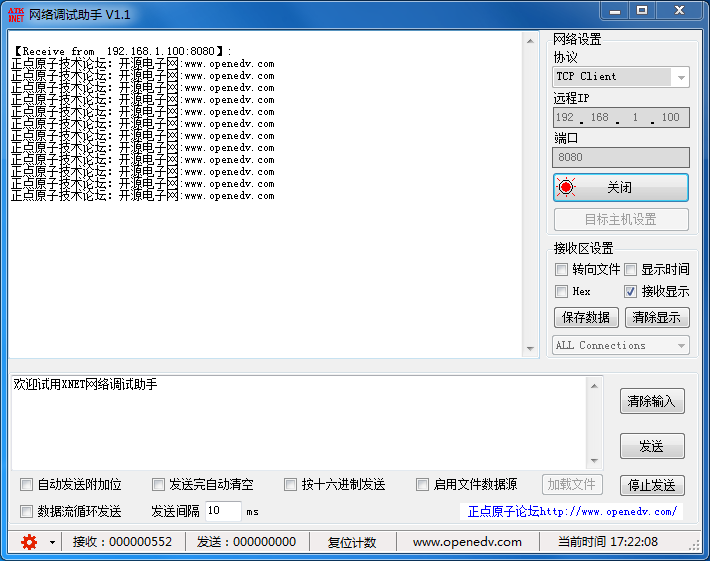Click the 加载文件 button
The image size is (710, 561).
[572, 484]
